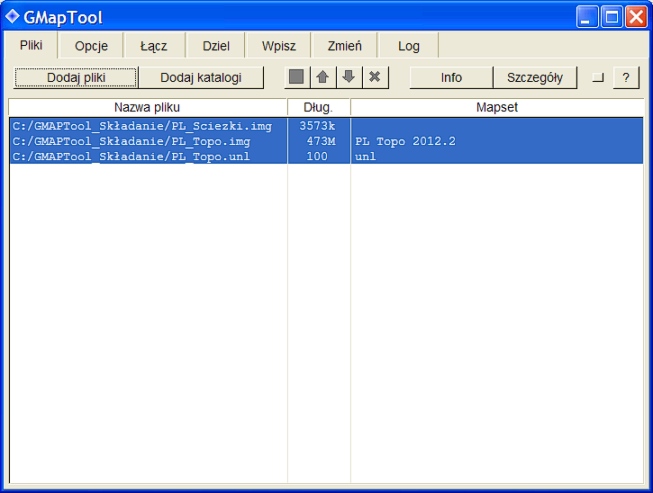Image resolution: width=653 pixels, height=493 pixels.
Task: Move selected file down with arrow icon
Action: (348, 77)
